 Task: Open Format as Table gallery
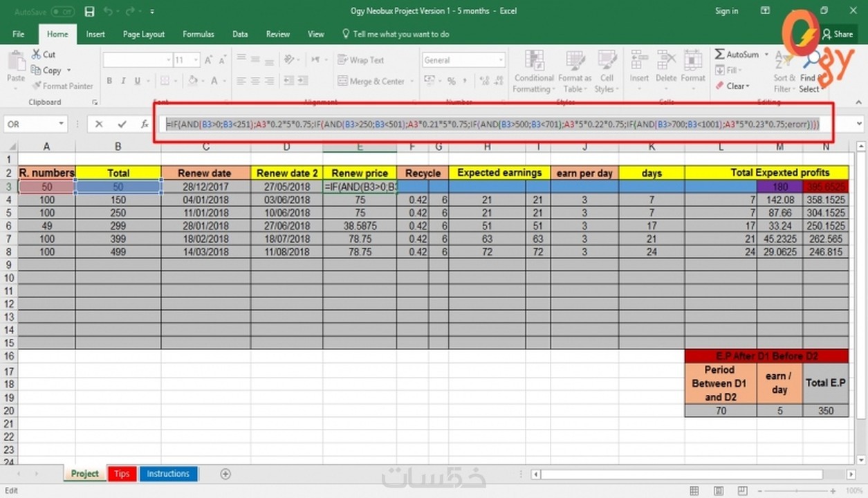point(575,71)
